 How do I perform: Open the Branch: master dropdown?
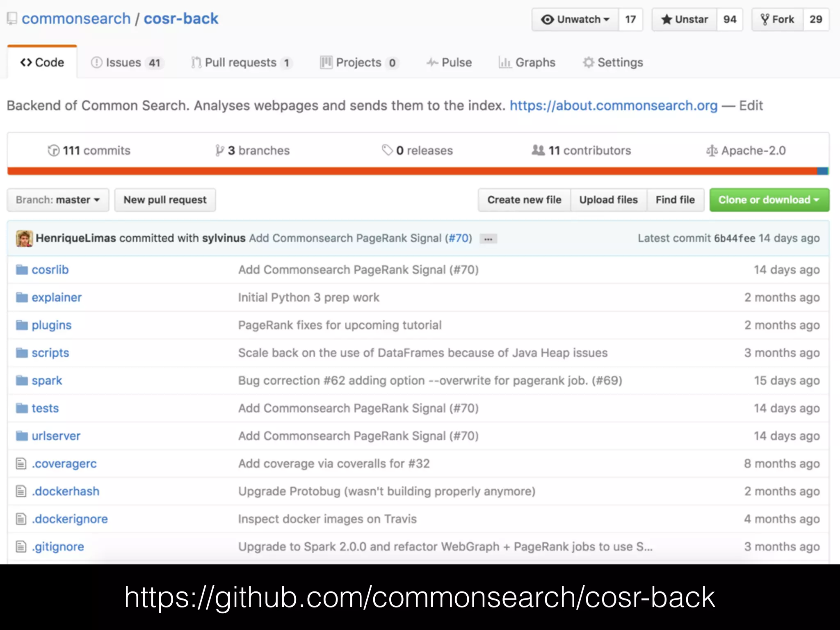pyautogui.click(x=58, y=200)
